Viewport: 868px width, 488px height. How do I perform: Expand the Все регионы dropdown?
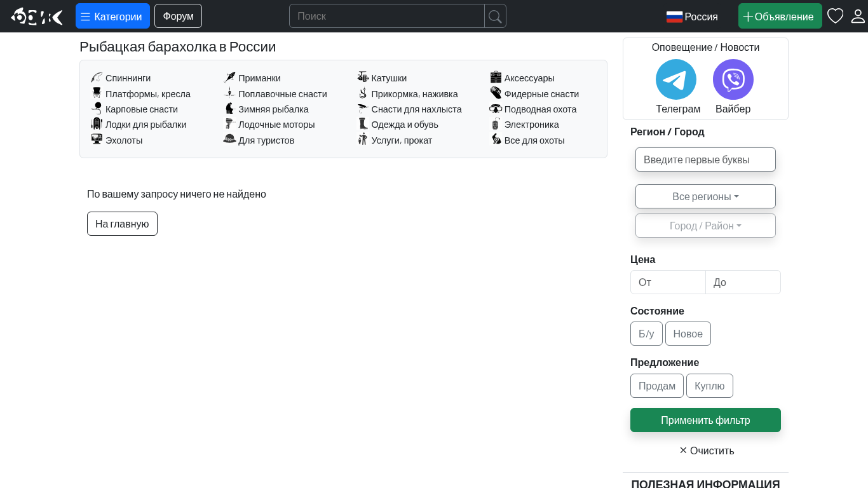pos(705,196)
